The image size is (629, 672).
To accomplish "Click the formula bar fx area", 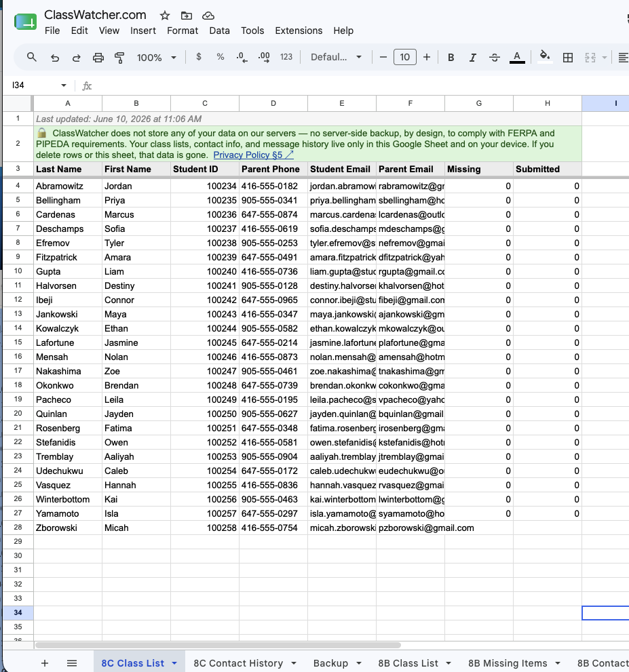I will [87, 85].
